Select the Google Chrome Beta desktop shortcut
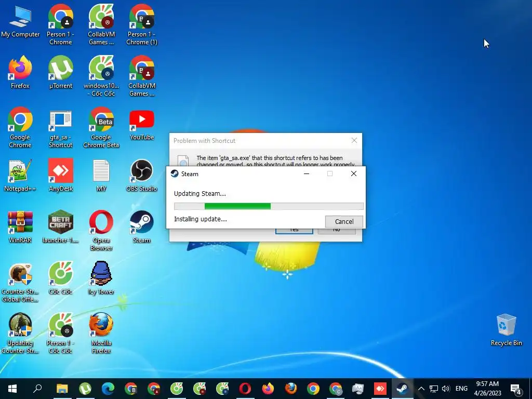Viewport: 532px width, 399px height. coord(101,128)
